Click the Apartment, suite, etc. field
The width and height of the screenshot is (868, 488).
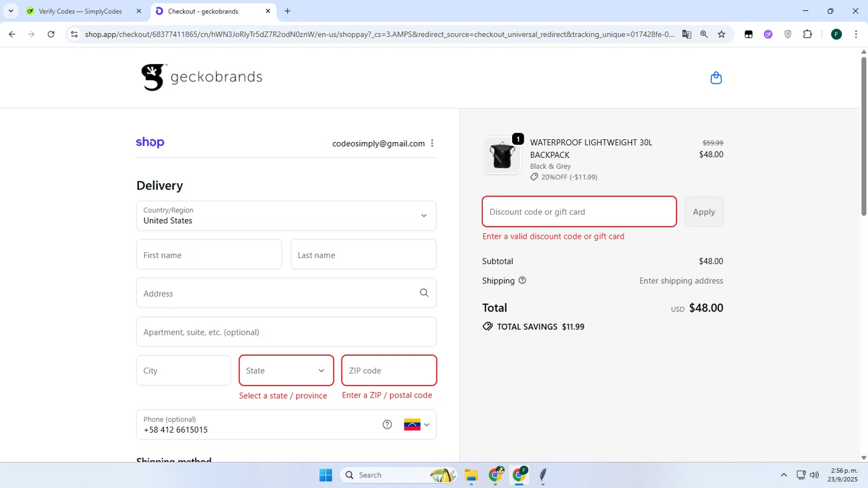point(286,332)
